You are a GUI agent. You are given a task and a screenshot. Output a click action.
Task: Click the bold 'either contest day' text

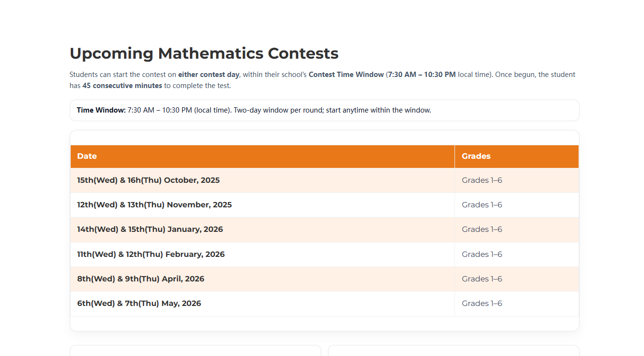pyautogui.click(x=209, y=75)
